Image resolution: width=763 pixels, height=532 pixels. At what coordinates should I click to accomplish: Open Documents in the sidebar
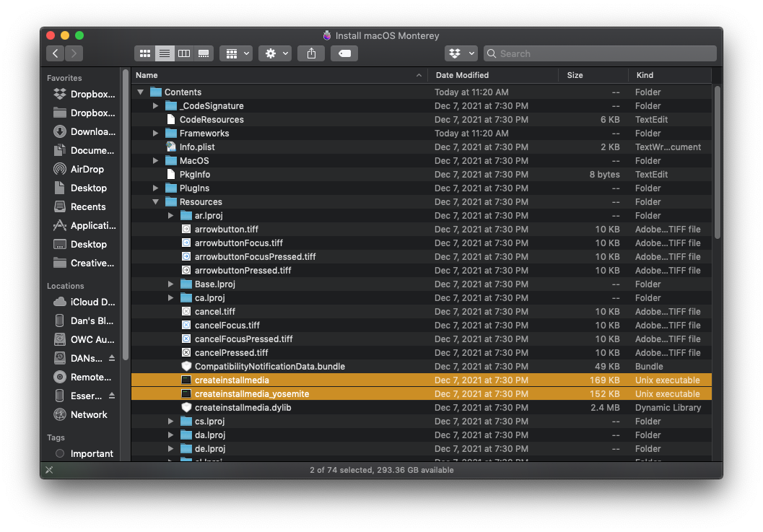coord(84,150)
